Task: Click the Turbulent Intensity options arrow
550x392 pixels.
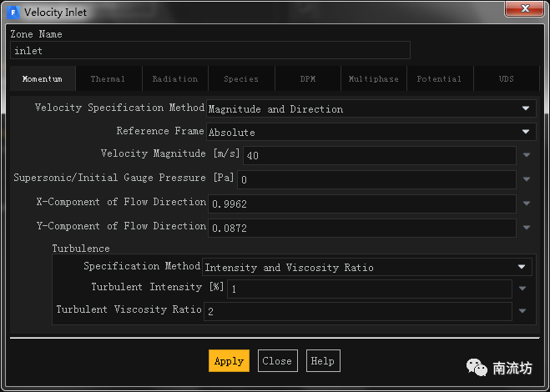Action: point(522,289)
